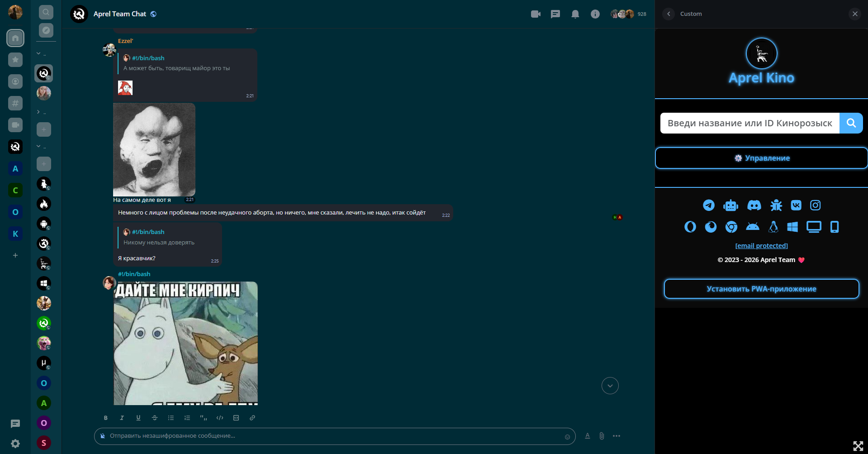Open member list showing 928 members
The width and height of the screenshot is (868, 454).
(x=628, y=14)
